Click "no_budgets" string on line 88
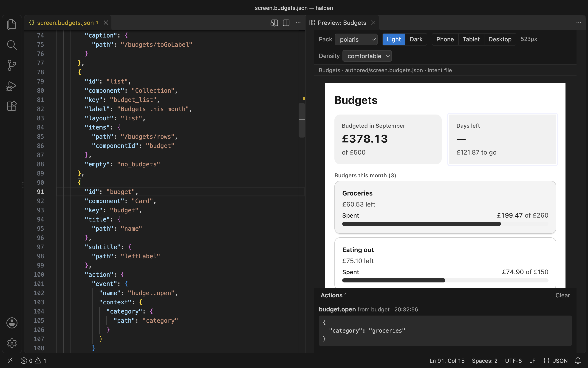588x368 pixels. pos(139,164)
